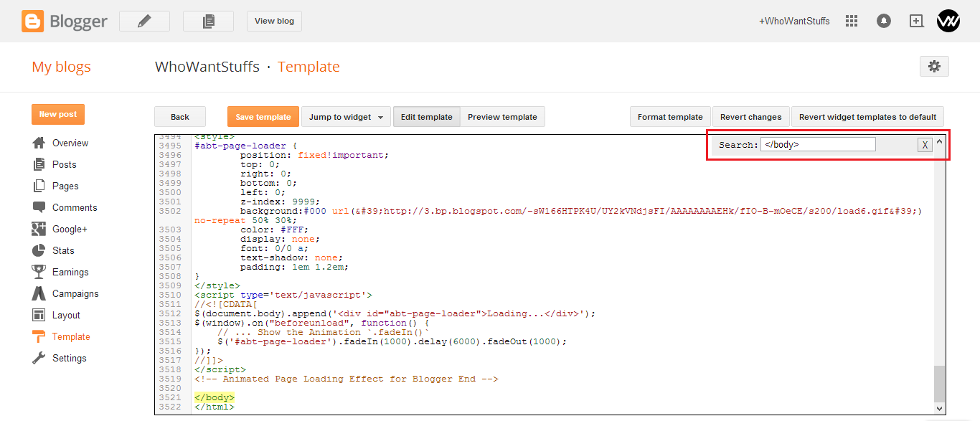Click the </html> closing tag line

click(x=215, y=407)
